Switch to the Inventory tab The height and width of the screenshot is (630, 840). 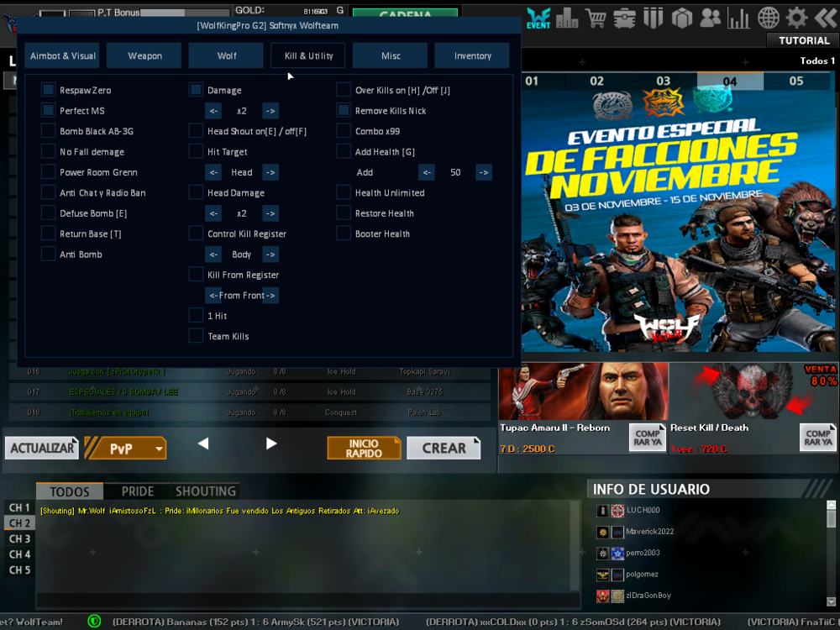472,56
